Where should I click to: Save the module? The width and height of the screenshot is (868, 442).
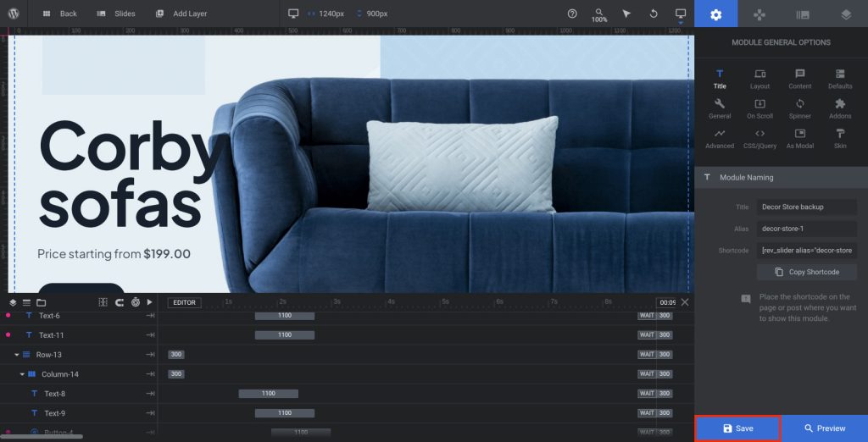(738, 428)
